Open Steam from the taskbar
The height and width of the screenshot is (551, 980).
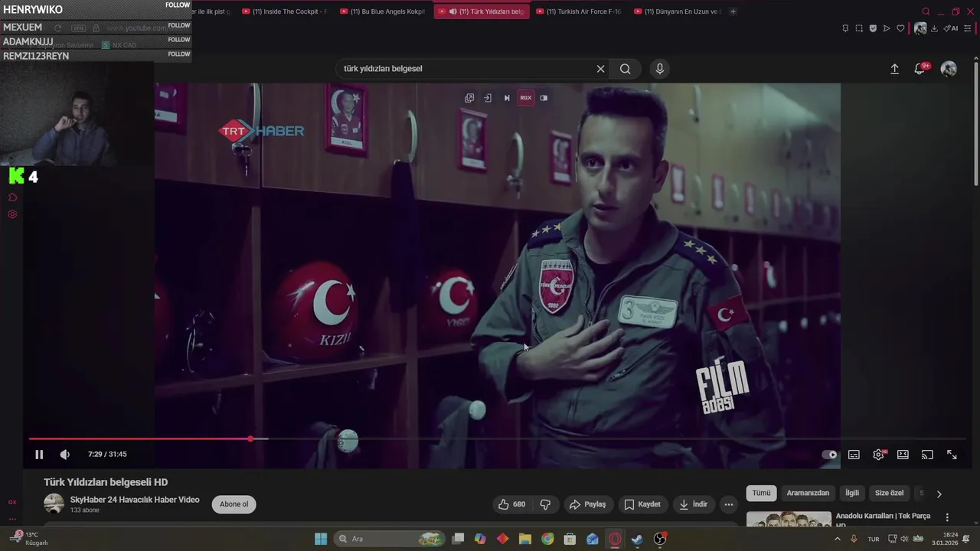(637, 539)
